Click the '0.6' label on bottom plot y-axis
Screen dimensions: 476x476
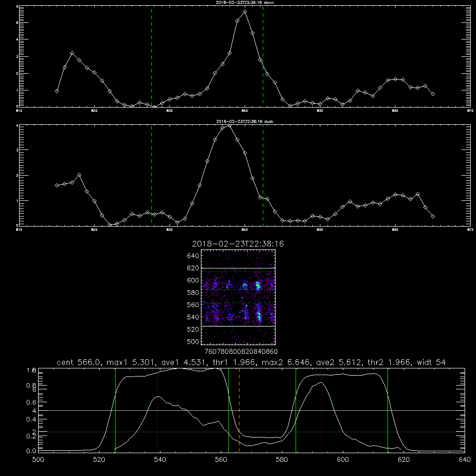click(31, 402)
